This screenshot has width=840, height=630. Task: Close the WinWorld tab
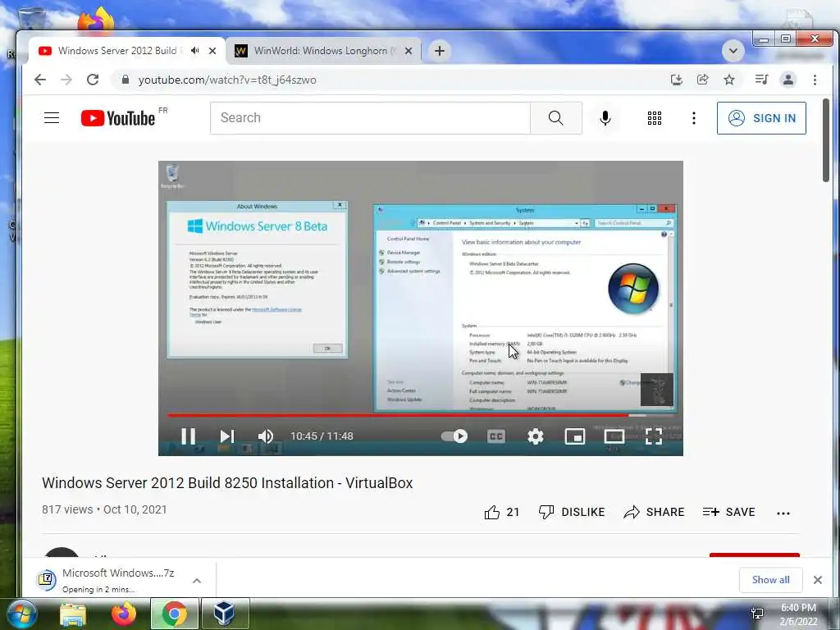pyautogui.click(x=409, y=51)
